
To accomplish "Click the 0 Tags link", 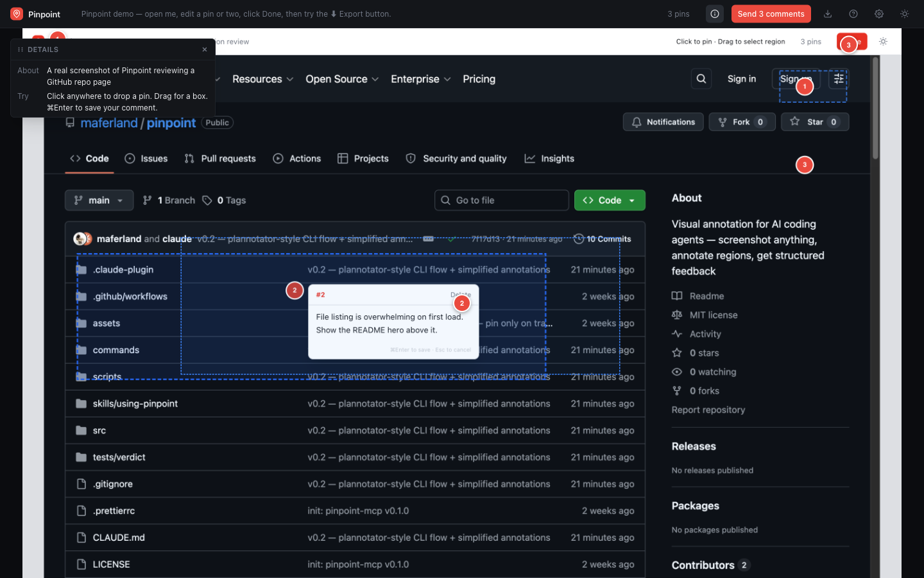I will (x=224, y=200).
